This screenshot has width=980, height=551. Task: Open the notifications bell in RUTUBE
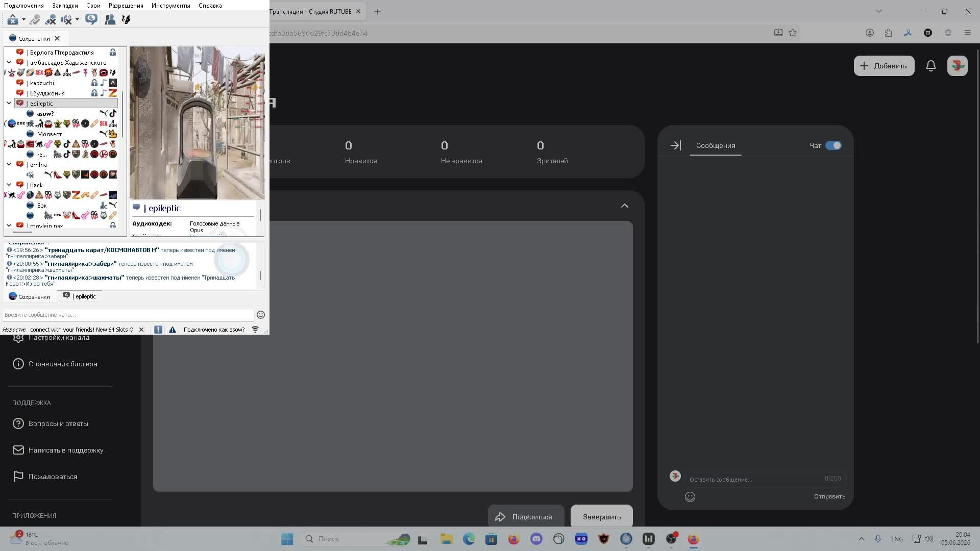(x=931, y=66)
